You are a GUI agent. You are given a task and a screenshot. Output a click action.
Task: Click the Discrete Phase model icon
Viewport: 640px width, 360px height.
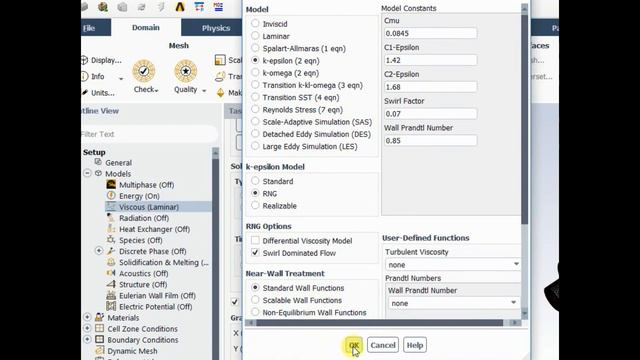111,251
